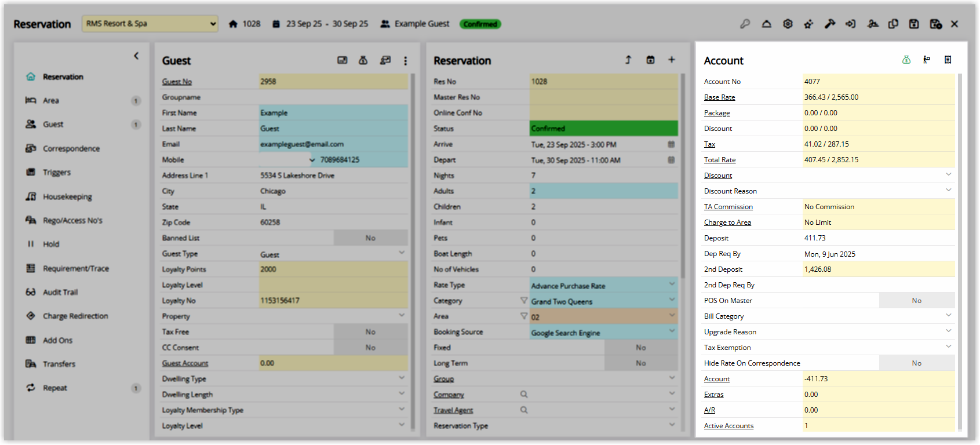Viewport: 980px width, 445px height.
Task: Click the Active Accounts link
Action: (729, 426)
